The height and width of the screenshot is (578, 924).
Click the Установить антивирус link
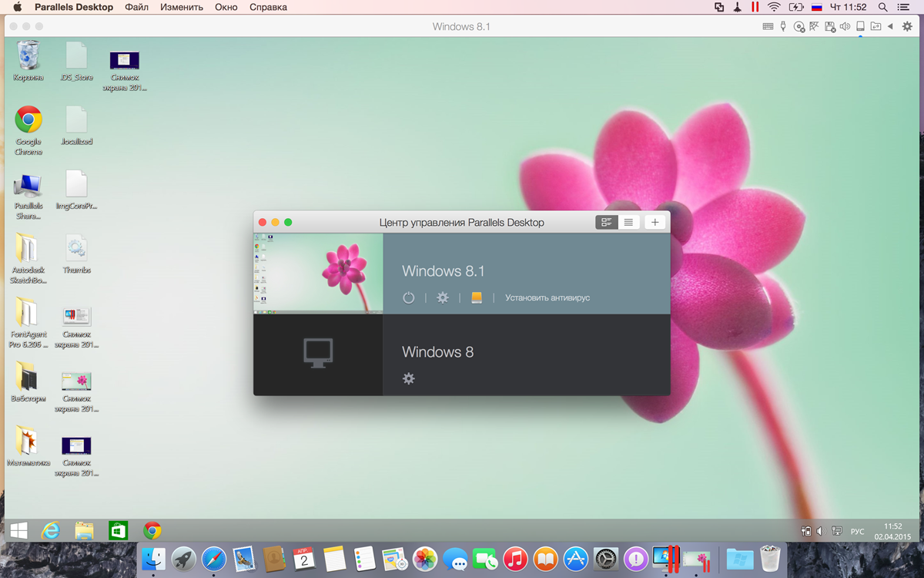pyautogui.click(x=547, y=297)
